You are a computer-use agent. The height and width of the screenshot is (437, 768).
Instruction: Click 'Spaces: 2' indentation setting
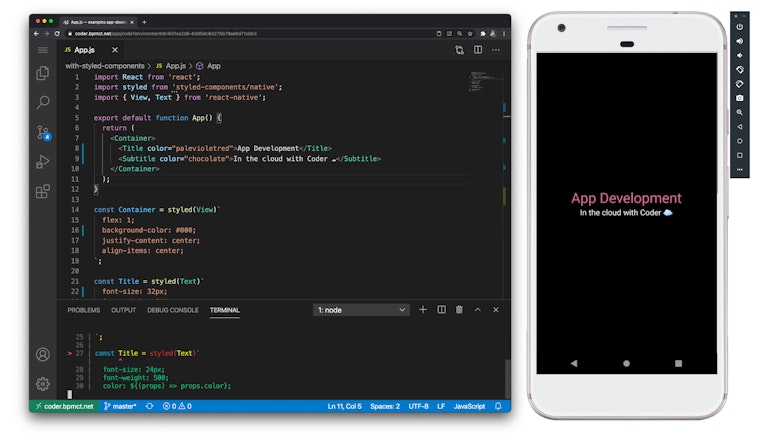pyautogui.click(x=385, y=406)
